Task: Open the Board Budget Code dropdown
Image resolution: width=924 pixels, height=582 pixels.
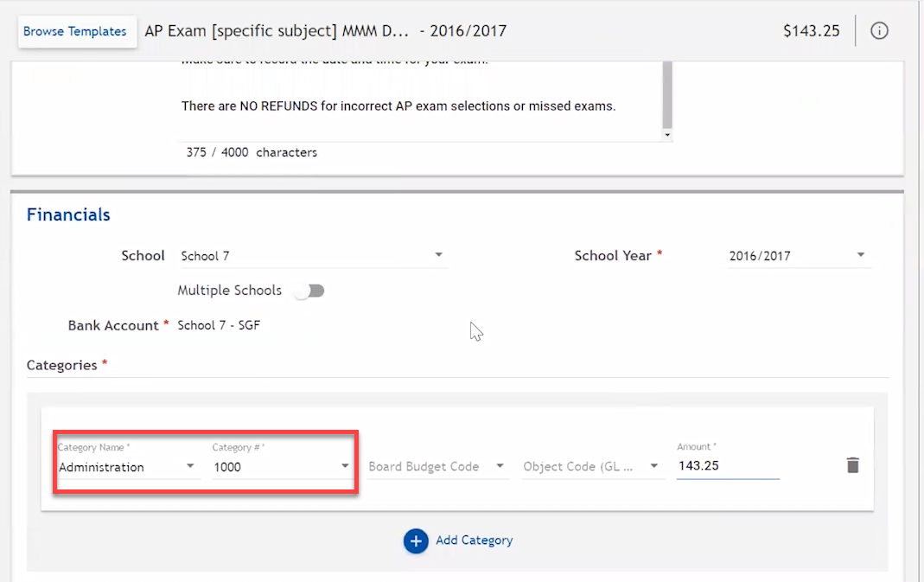Action: [x=437, y=466]
